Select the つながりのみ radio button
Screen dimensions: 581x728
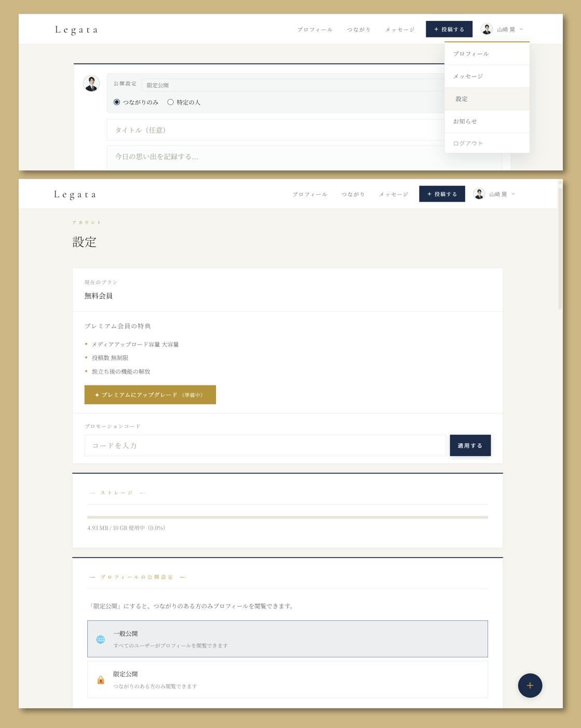coord(117,102)
